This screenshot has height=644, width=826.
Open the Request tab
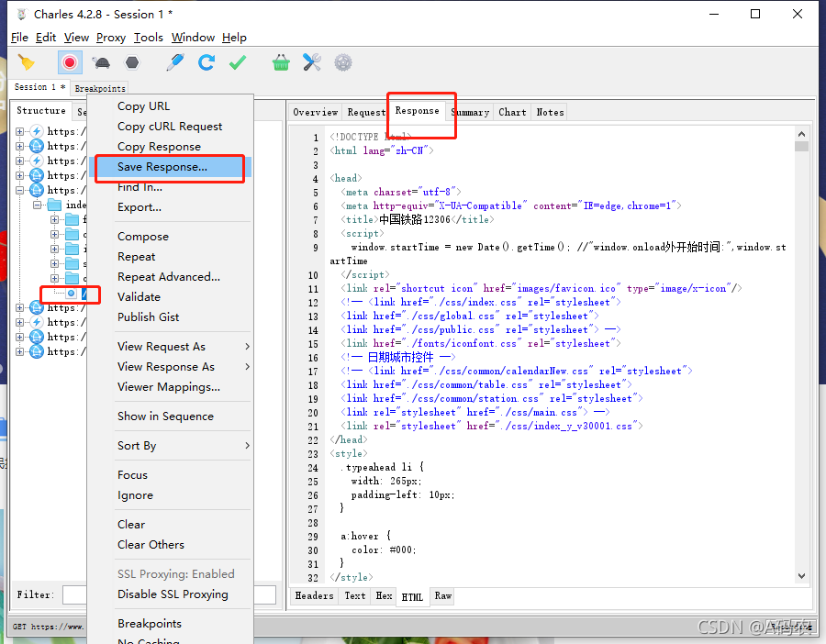click(x=366, y=112)
